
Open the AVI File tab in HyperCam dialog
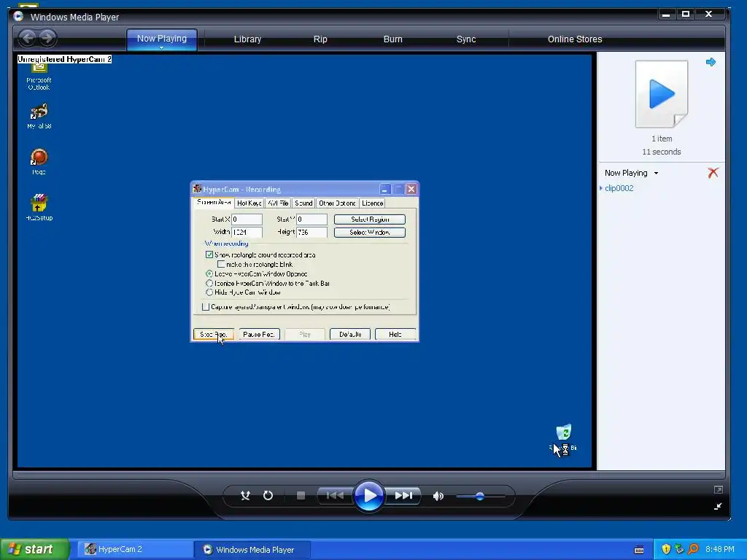click(x=278, y=203)
